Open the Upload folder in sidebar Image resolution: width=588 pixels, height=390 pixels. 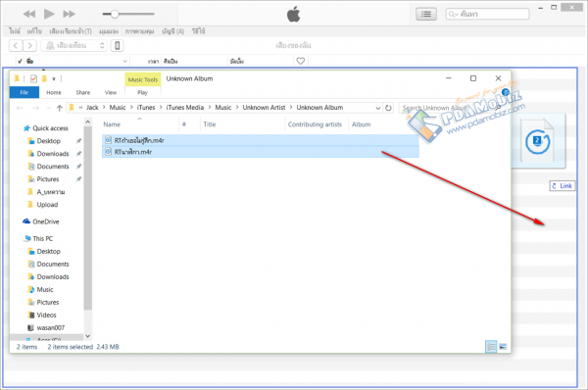click(47, 205)
